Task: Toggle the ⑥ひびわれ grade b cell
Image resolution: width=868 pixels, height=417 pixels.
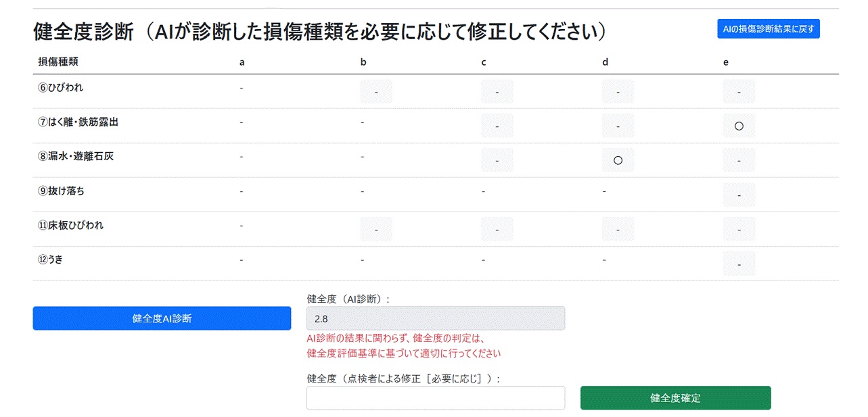Action: coord(376,91)
